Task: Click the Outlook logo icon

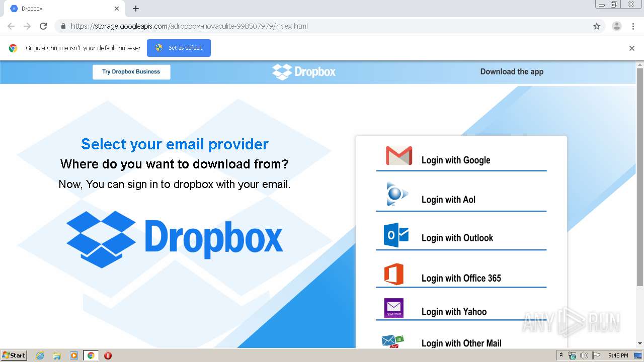Action: coord(396,235)
